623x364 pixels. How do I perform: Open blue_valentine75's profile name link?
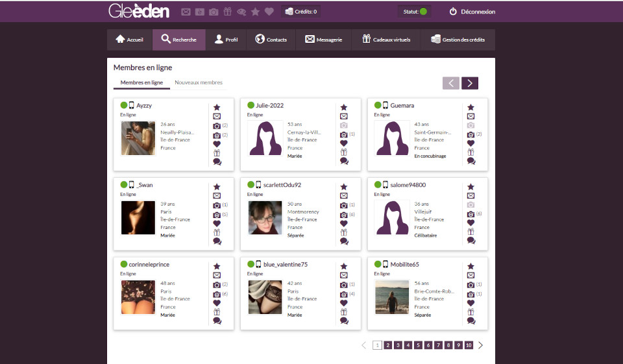click(286, 265)
